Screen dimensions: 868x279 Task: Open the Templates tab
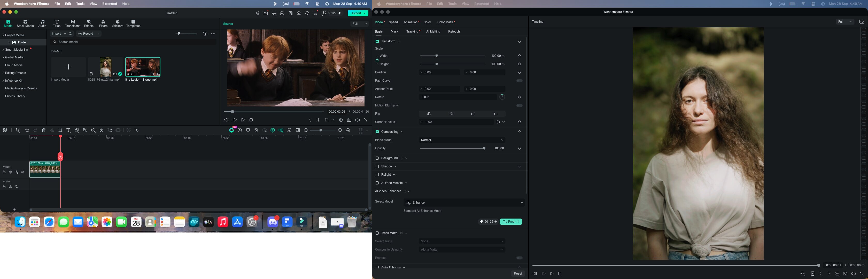[134, 24]
